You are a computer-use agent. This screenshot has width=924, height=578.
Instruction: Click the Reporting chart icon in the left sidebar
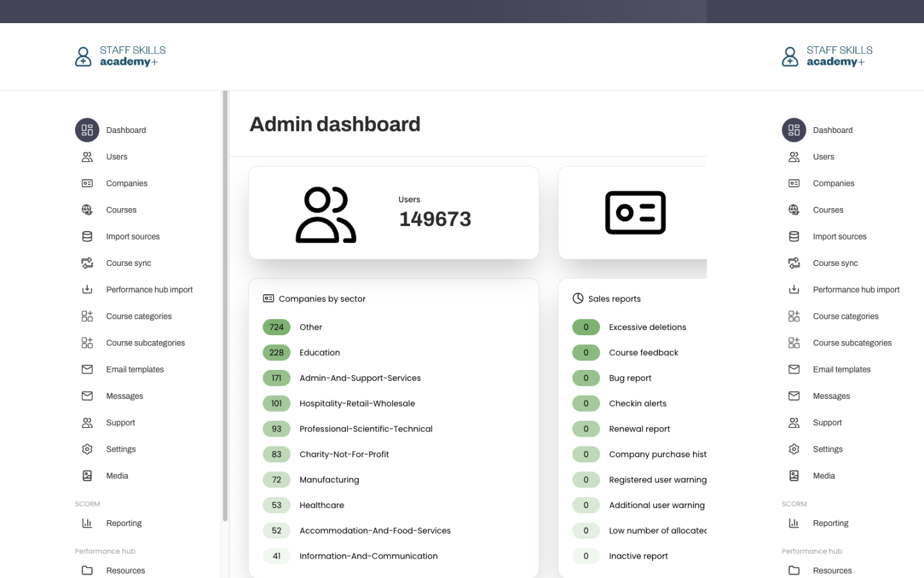(87, 523)
